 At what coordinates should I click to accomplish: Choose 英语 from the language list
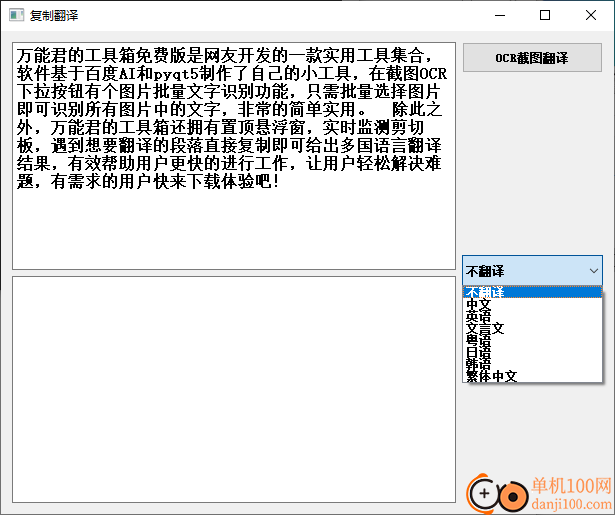point(532,316)
